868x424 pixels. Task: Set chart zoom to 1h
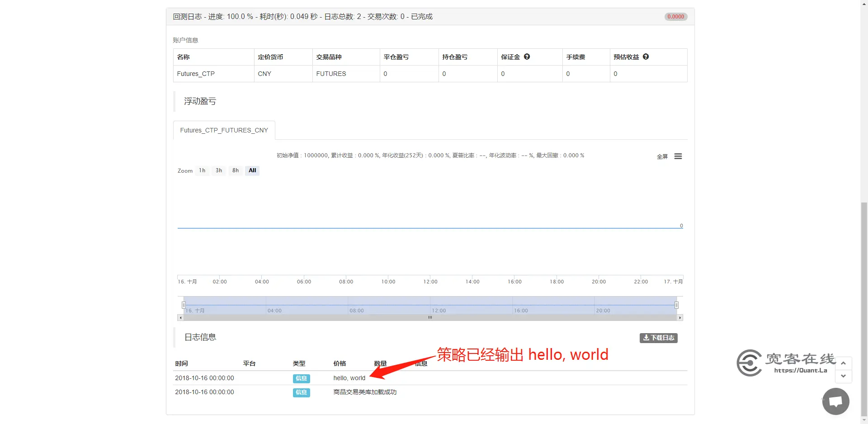click(x=202, y=170)
